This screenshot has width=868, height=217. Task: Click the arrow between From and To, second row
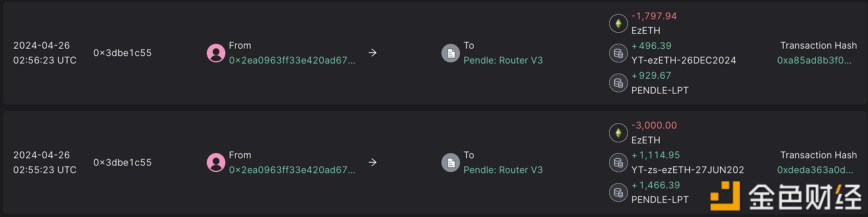point(372,162)
